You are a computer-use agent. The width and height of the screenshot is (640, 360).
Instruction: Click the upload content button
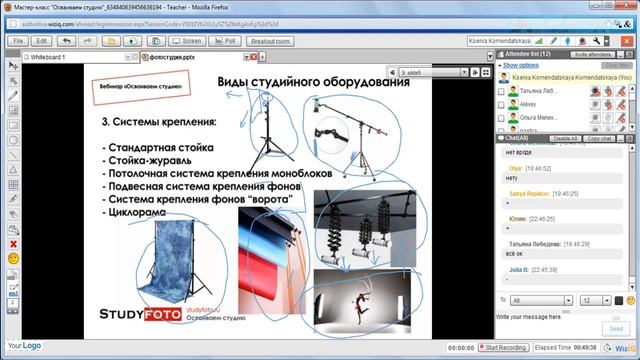tap(132, 41)
